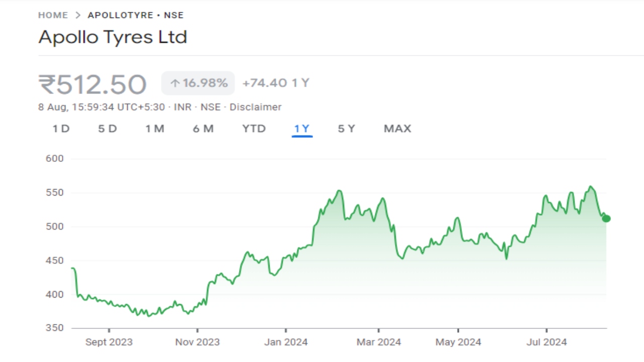This screenshot has width=644, height=362.
Task: Click the Jan 2024 axis label
Action: click(286, 342)
